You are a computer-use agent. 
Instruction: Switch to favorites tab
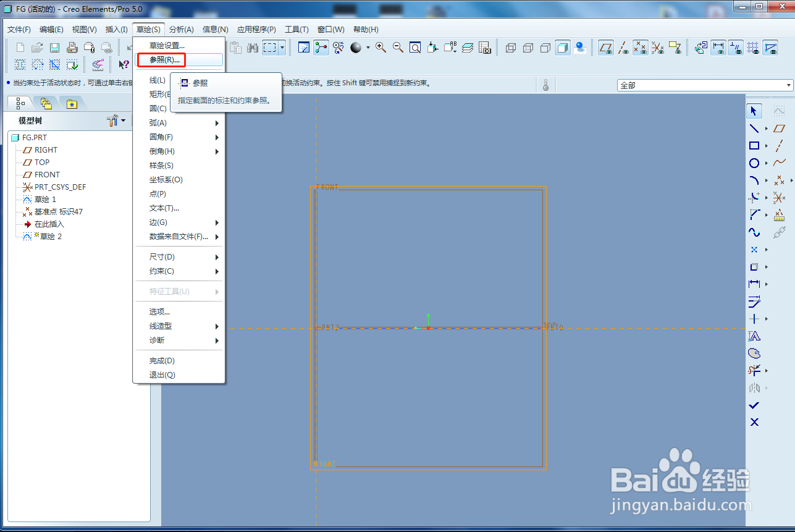[72, 103]
